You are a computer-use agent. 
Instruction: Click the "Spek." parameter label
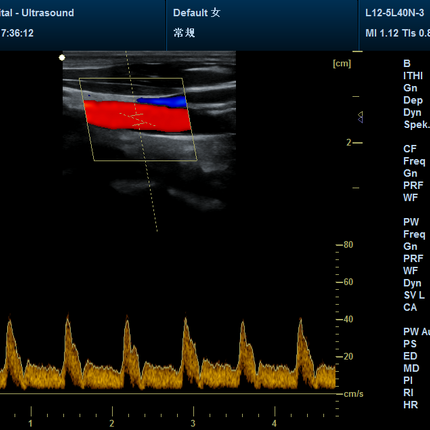click(416, 125)
